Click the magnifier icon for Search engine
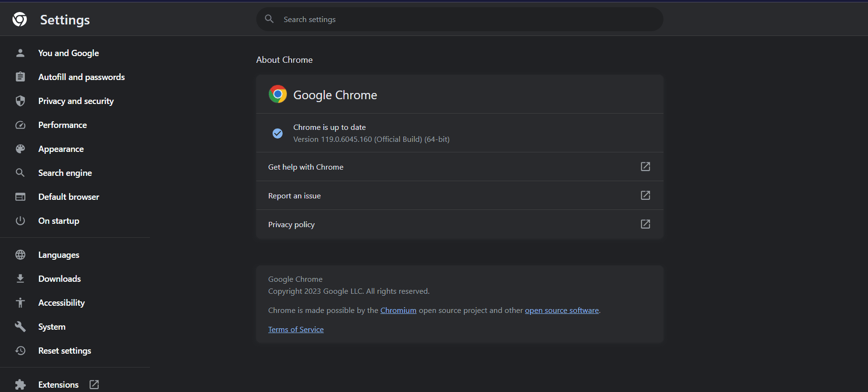The width and height of the screenshot is (868, 392). (20, 173)
